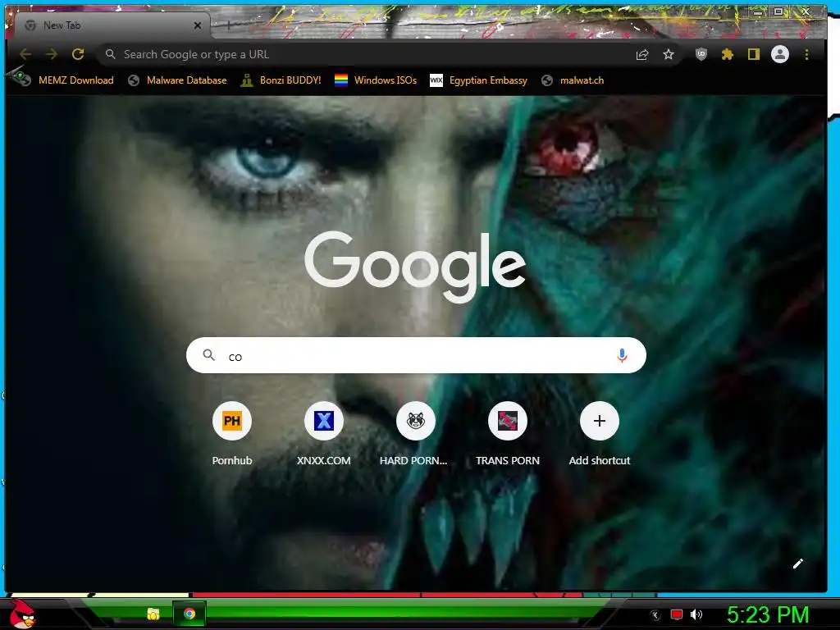
Task: Go forward with the forward arrow
Action: pos(52,54)
